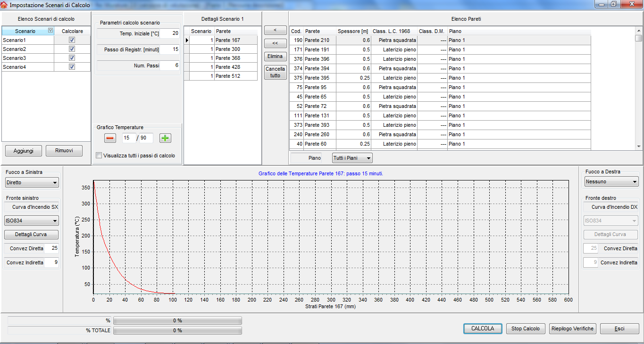Click the application house icon in title bar
The width and height of the screenshot is (644, 344).
tap(4, 4)
